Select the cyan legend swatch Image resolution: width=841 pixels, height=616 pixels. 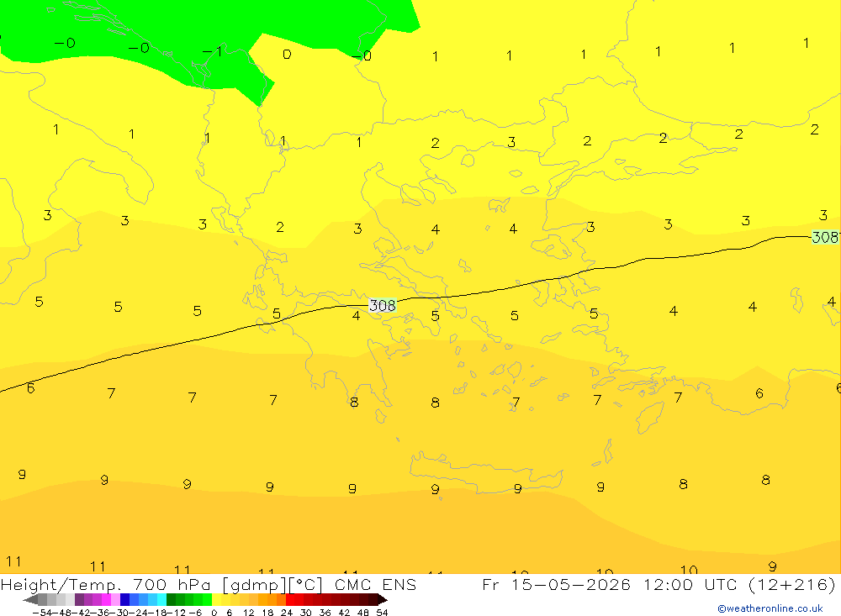point(161,600)
